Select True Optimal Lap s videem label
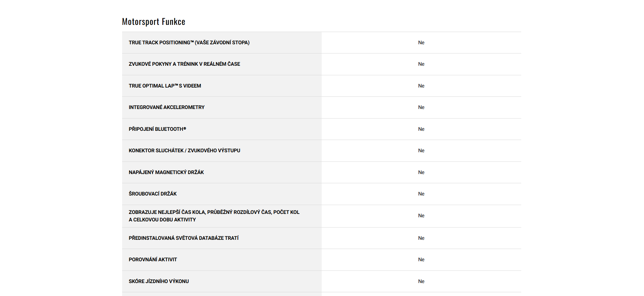 (x=165, y=86)
